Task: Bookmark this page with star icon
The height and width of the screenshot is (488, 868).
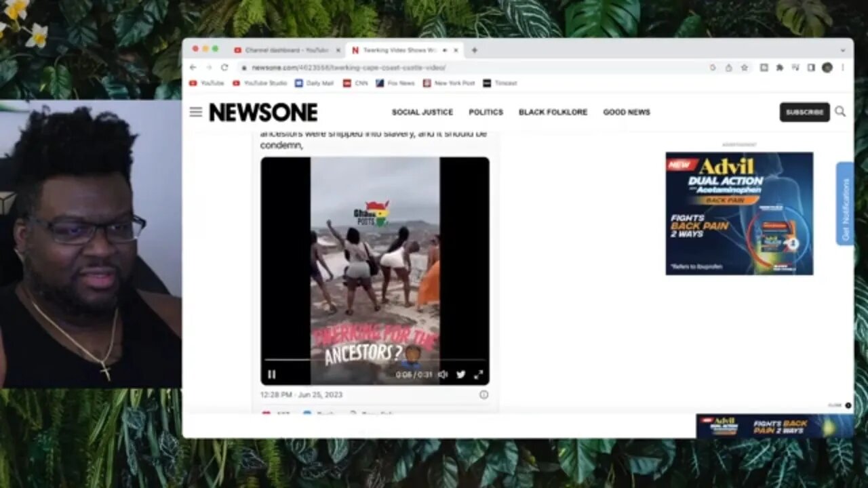Action: point(744,67)
